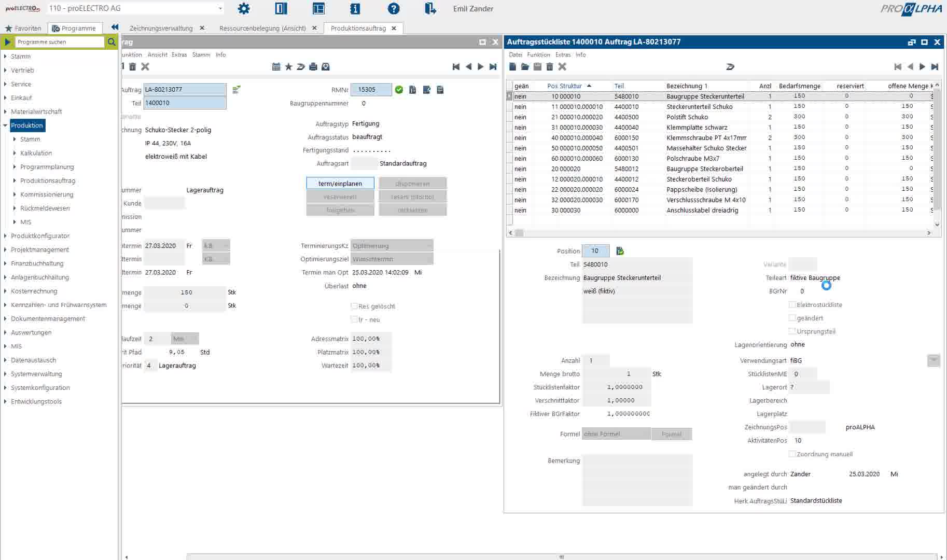Open Kommissionierung in the sidebar

[x=47, y=194]
